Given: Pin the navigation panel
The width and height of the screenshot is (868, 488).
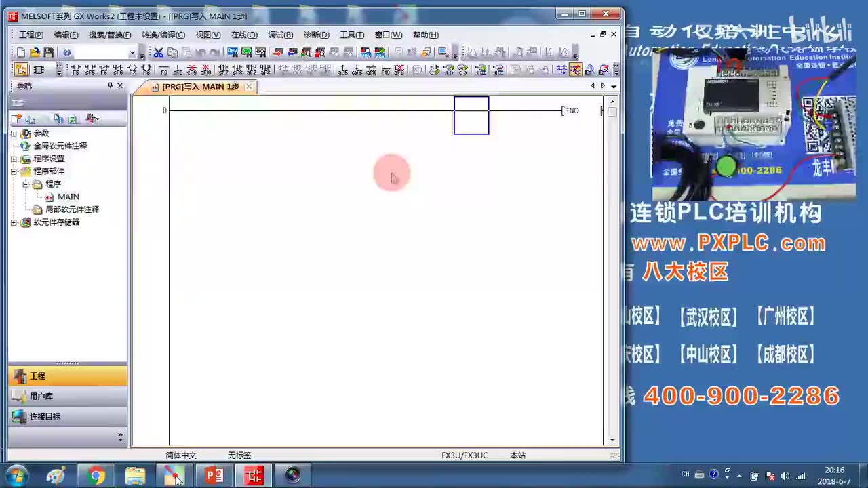Looking at the screenshot, I should pyautogui.click(x=110, y=85).
